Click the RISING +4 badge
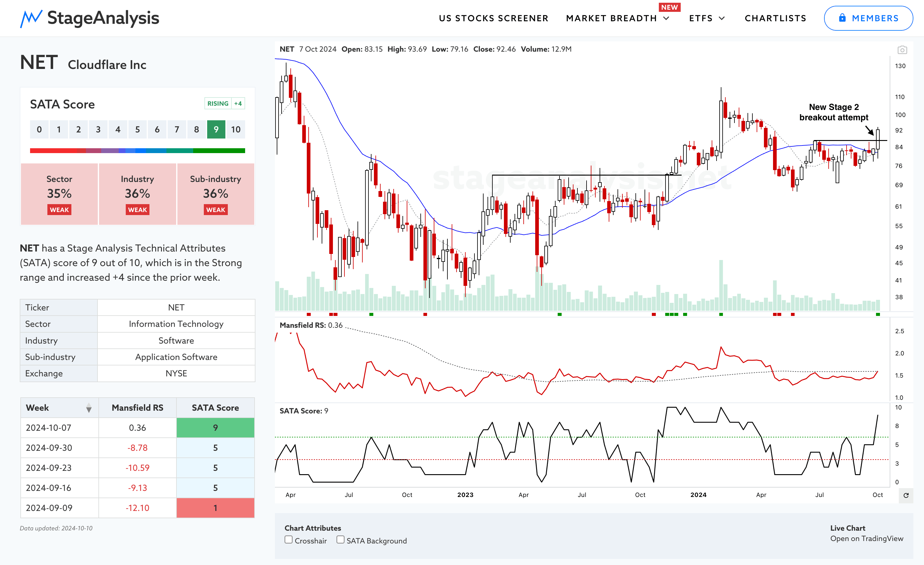 225,104
